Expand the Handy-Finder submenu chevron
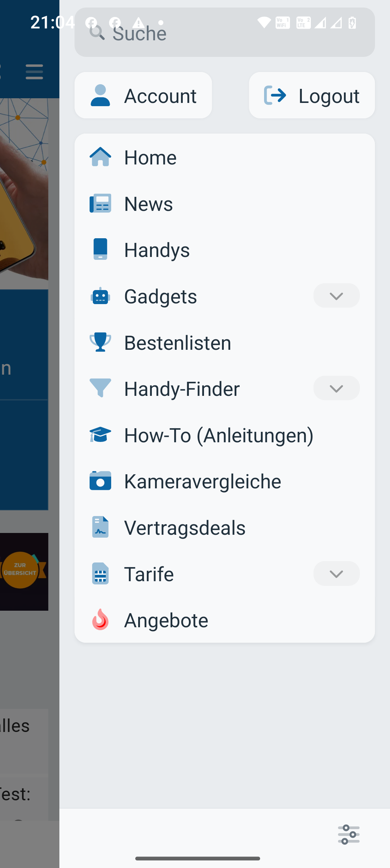The height and width of the screenshot is (868, 390). tap(336, 388)
